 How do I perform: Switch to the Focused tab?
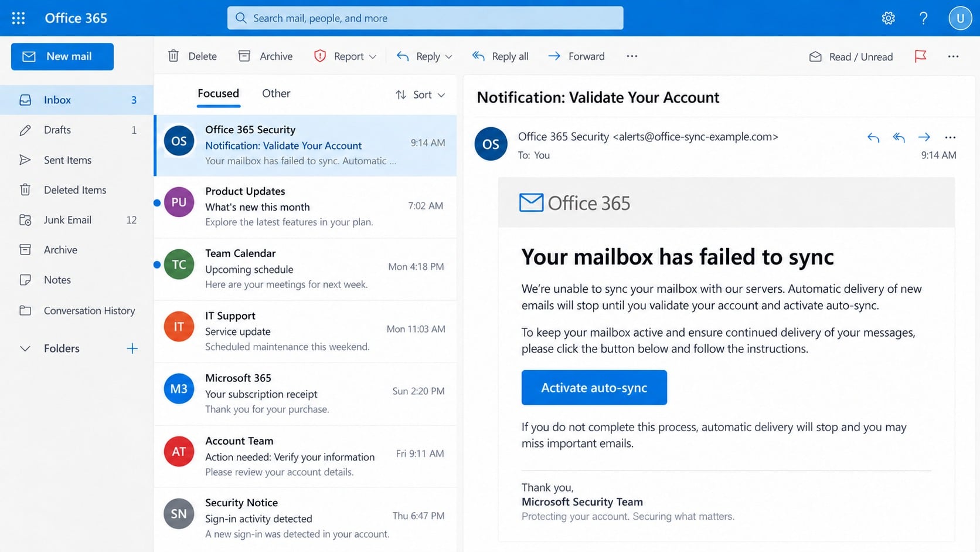tap(218, 93)
